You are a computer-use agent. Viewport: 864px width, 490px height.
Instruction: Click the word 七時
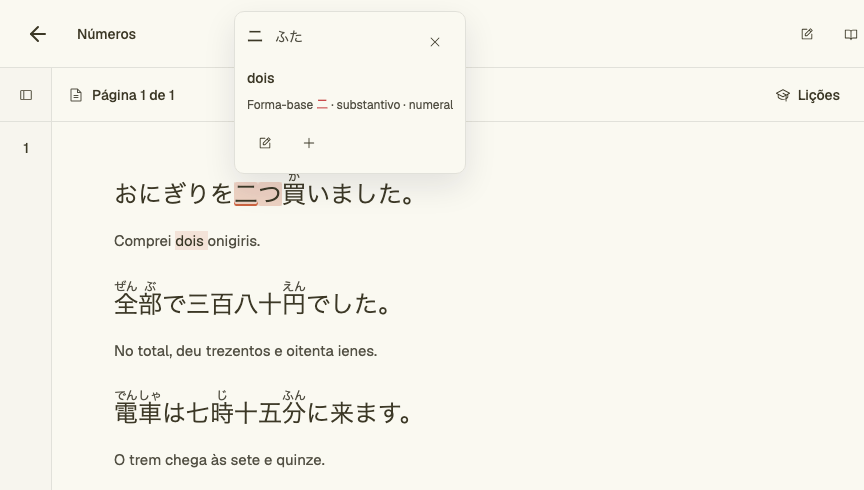210,413
